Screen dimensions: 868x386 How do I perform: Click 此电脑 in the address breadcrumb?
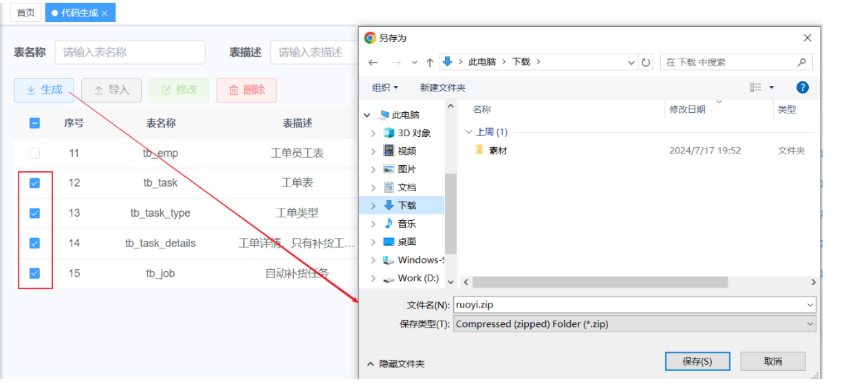pyautogui.click(x=482, y=62)
